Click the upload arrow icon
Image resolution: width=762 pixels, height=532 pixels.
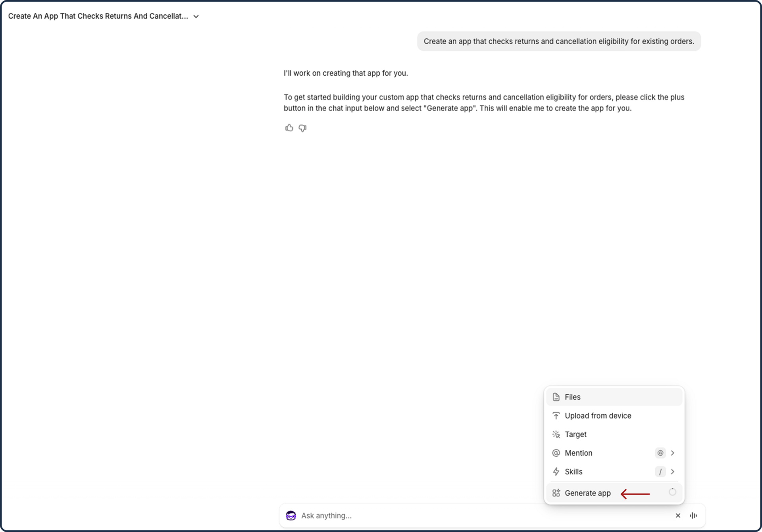(556, 416)
